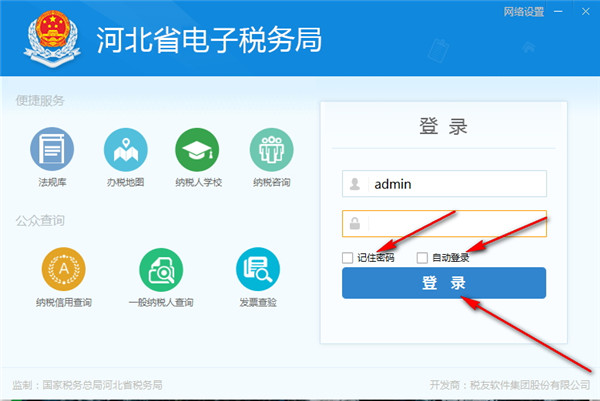The width and height of the screenshot is (600, 401).
Task: Open 网络设置 network settings
Action: tap(523, 12)
